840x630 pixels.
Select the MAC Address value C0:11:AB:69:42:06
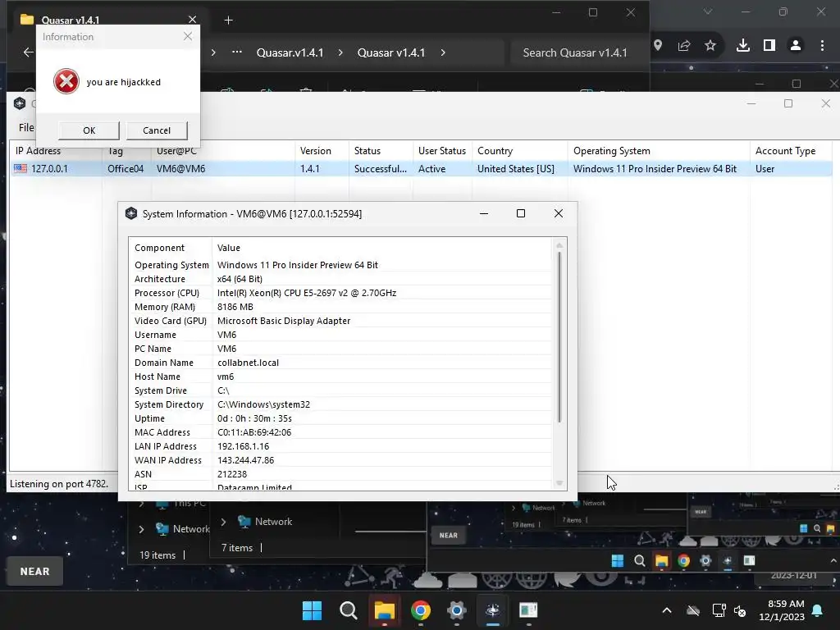point(254,432)
